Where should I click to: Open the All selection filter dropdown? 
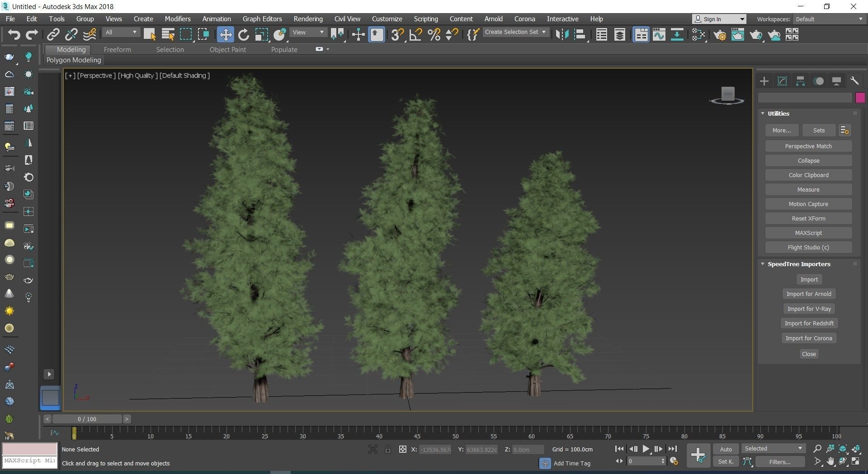pos(121,32)
